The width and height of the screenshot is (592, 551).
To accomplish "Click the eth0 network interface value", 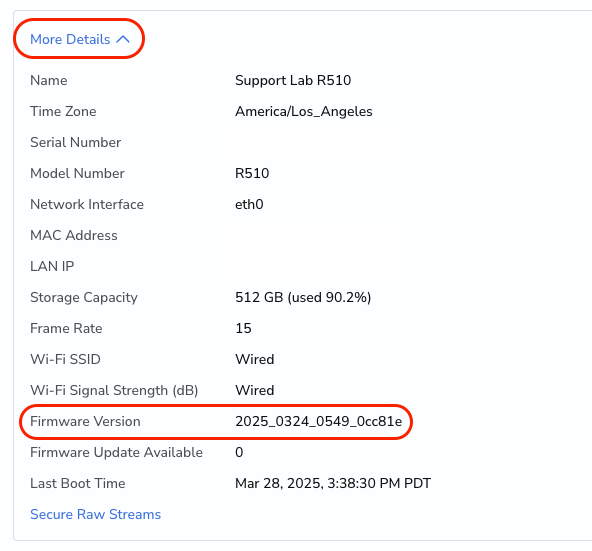I will [x=249, y=204].
